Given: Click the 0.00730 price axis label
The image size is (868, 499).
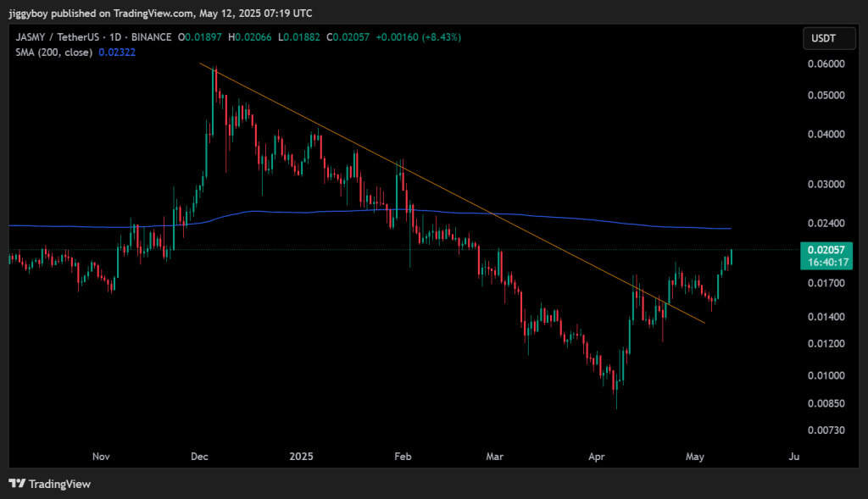Looking at the screenshot, I should pyautogui.click(x=826, y=430).
